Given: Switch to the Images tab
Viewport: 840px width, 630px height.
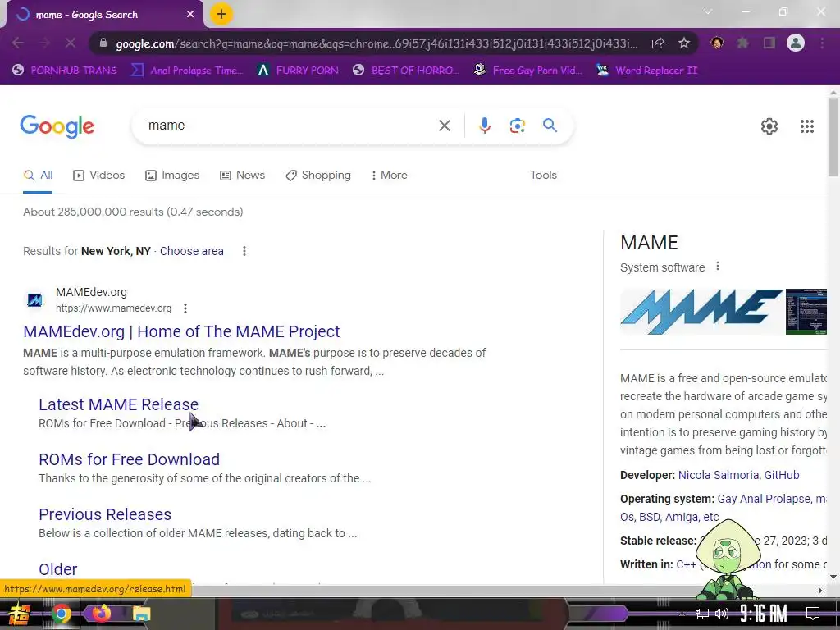Looking at the screenshot, I should point(172,176).
